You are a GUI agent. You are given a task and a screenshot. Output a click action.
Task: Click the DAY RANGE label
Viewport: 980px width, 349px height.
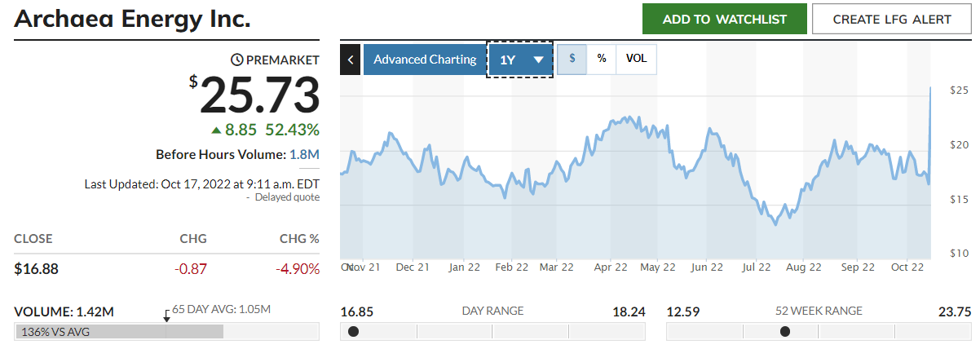click(492, 311)
